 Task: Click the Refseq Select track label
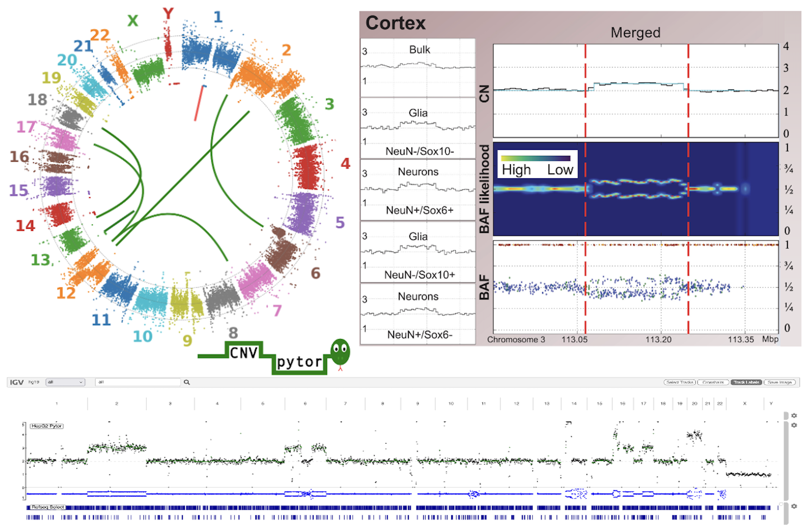tap(47, 507)
